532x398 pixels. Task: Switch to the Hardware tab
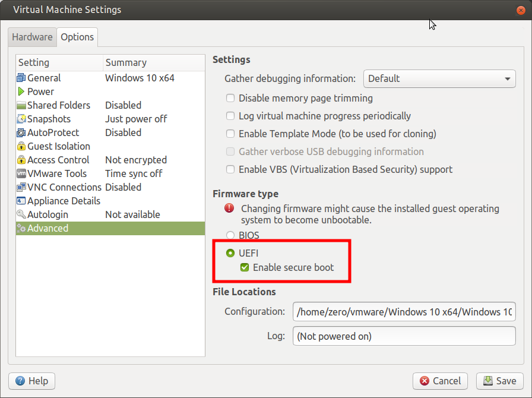coord(32,37)
